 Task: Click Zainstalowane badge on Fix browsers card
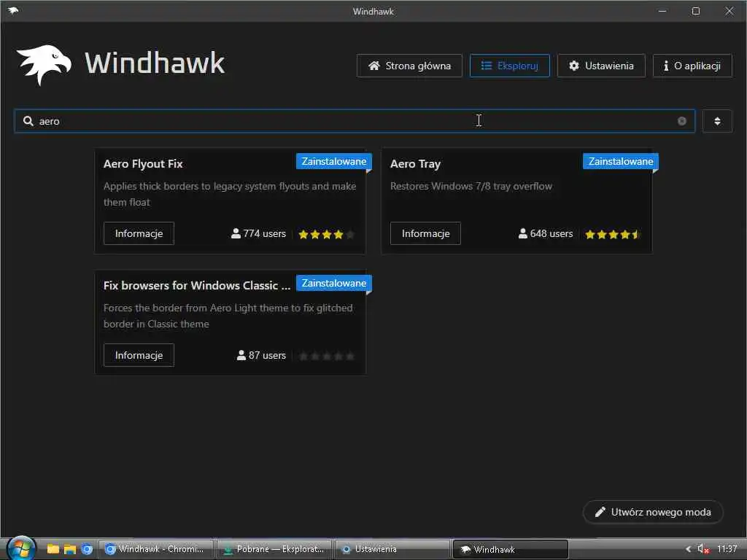coord(334,284)
